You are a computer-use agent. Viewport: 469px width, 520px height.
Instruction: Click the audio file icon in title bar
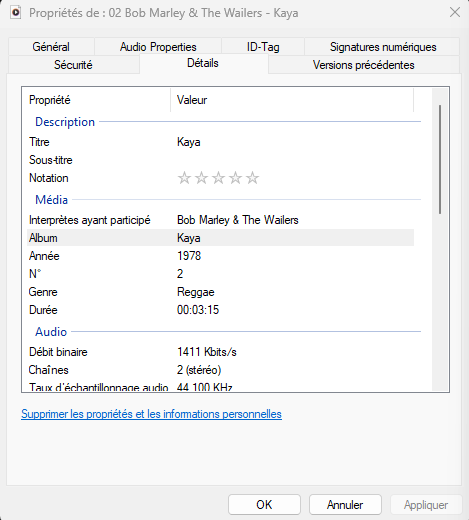click(x=15, y=13)
